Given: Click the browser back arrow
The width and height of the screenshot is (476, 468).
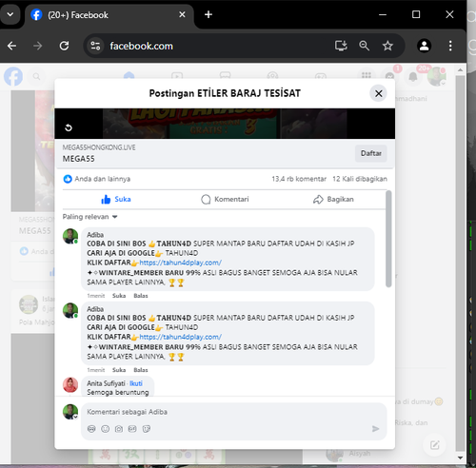Looking at the screenshot, I should click(12, 46).
